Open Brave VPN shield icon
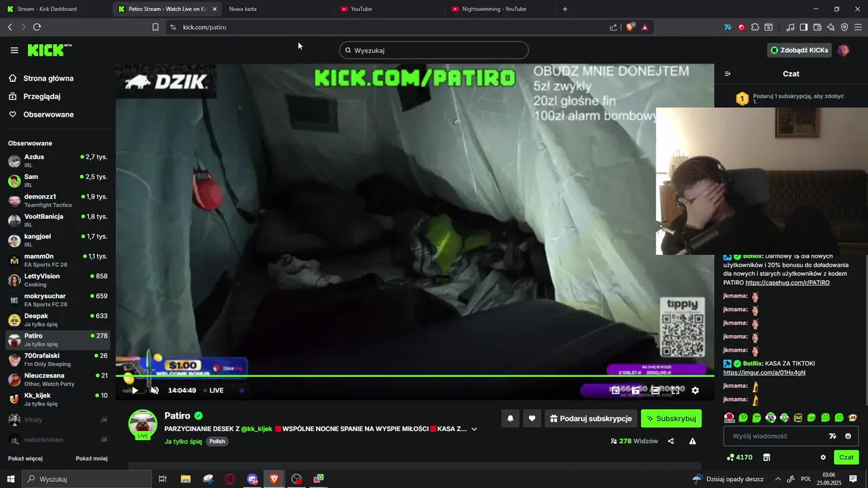868x488 pixels. (x=844, y=27)
